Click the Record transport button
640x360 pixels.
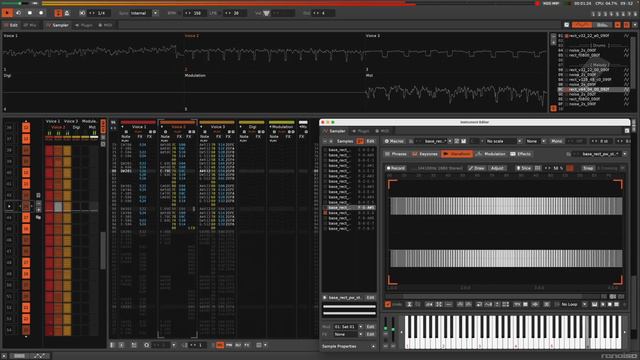pos(41,13)
